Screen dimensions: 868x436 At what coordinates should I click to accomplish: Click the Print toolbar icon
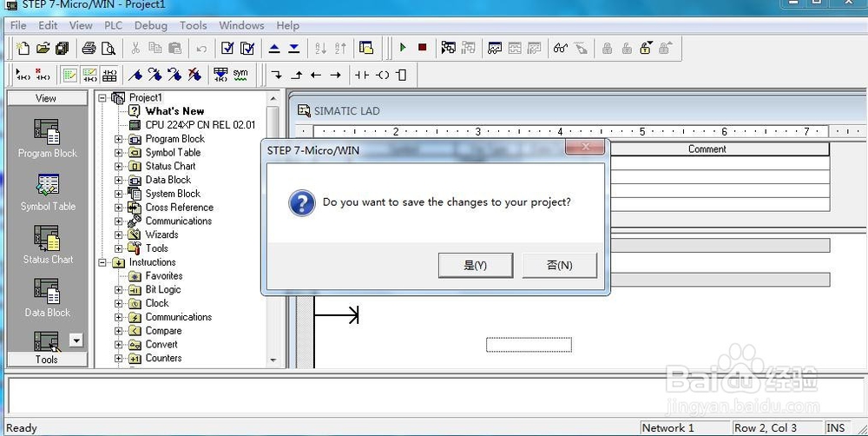(x=89, y=48)
